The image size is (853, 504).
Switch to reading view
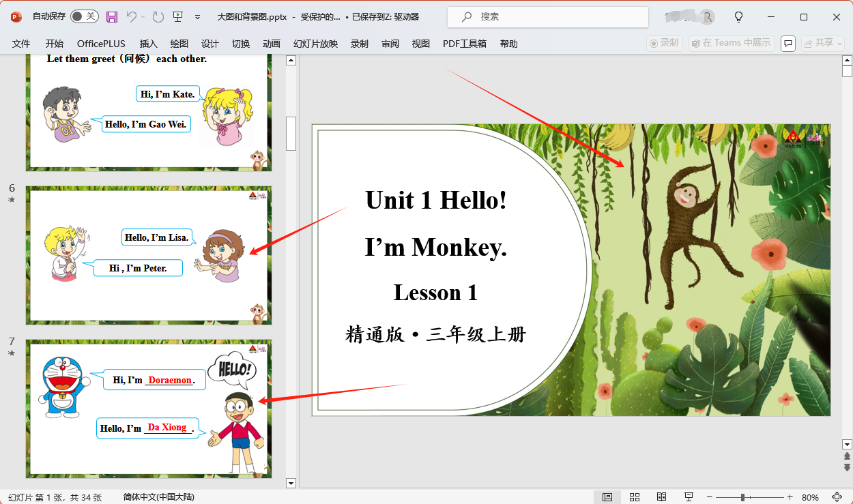tap(661, 497)
